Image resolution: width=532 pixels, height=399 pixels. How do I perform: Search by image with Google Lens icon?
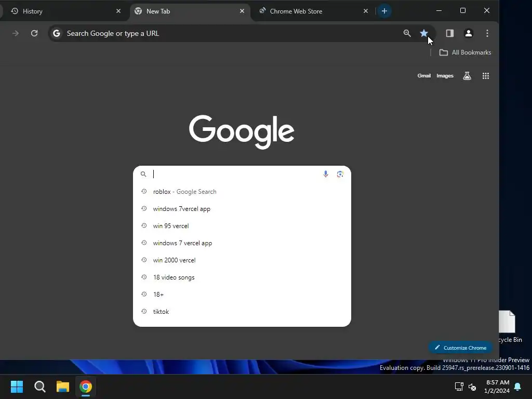[x=340, y=174]
